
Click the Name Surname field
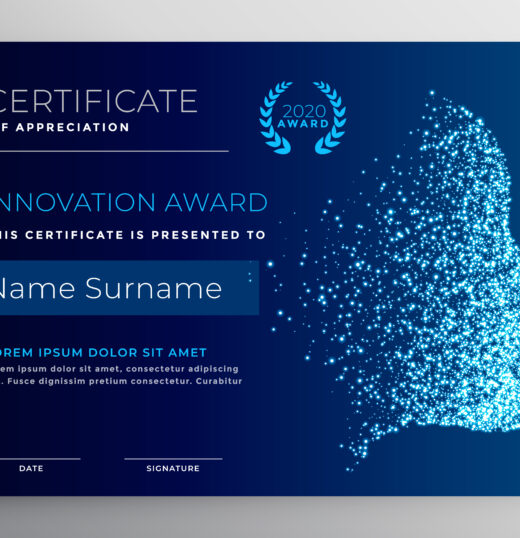pos(111,288)
